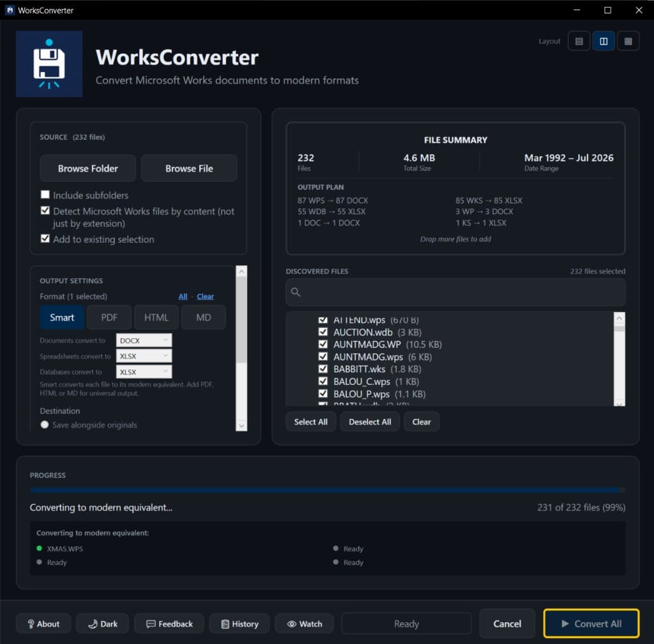654x644 pixels.
Task: Click 1 KS → 1 XLSX plan entry
Action: [481, 223]
